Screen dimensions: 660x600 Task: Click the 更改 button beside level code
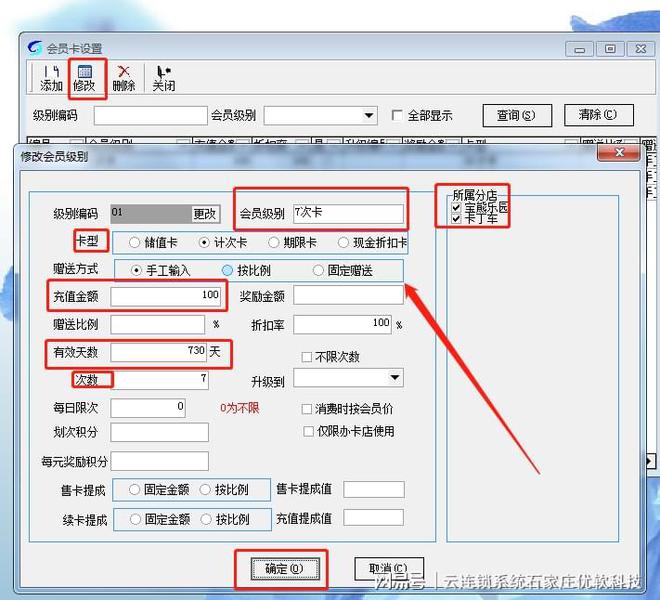point(205,214)
